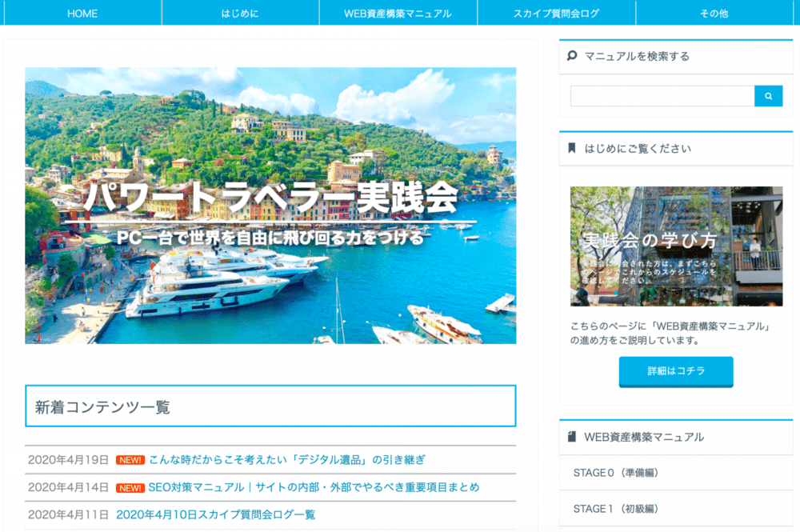Click the パワートラベラー実践会 hero banner image
Viewport: 800px width, 532px height.
(270, 206)
